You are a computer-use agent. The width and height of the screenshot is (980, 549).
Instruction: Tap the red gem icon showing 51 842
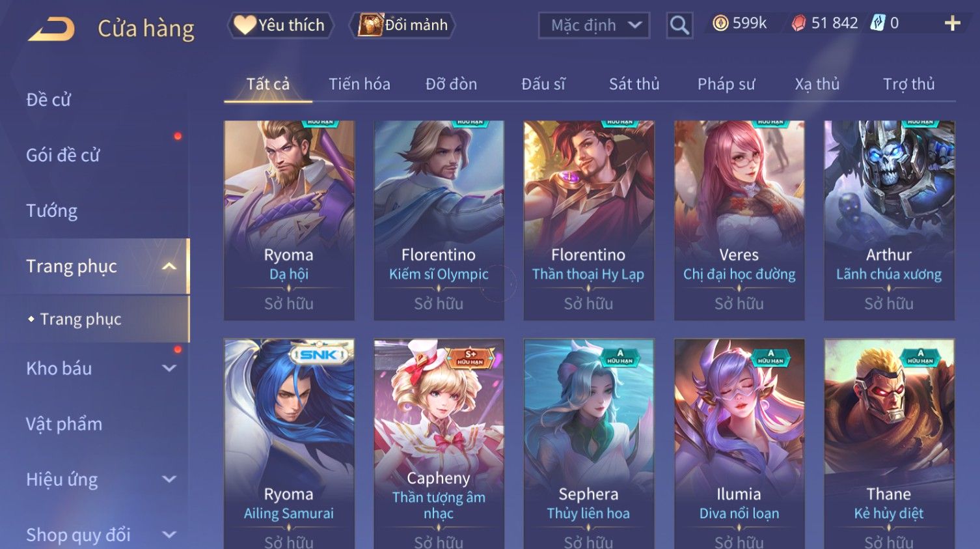pos(798,23)
